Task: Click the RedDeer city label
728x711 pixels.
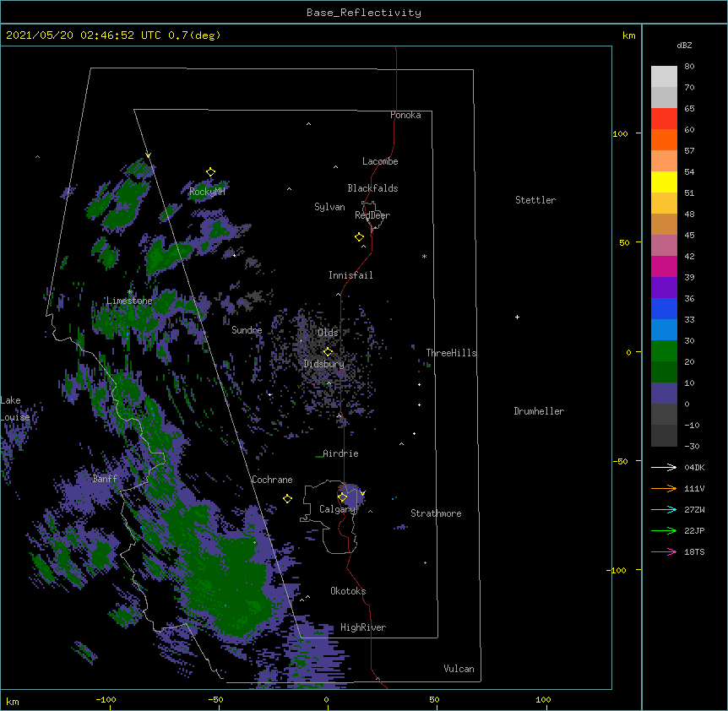Action: pyautogui.click(x=372, y=215)
